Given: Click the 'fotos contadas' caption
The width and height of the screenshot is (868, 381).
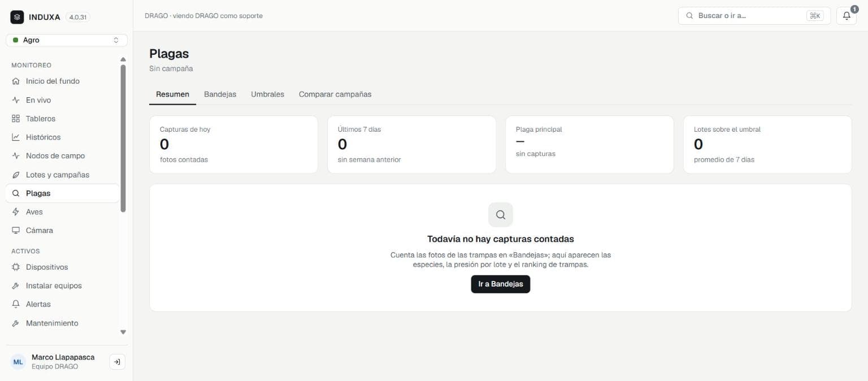Looking at the screenshot, I should click(184, 160).
